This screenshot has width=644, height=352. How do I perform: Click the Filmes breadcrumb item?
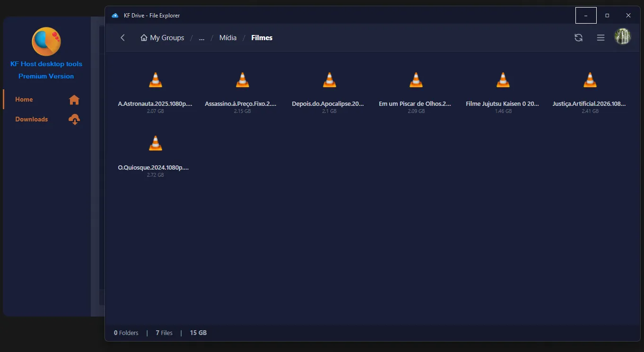click(x=262, y=38)
